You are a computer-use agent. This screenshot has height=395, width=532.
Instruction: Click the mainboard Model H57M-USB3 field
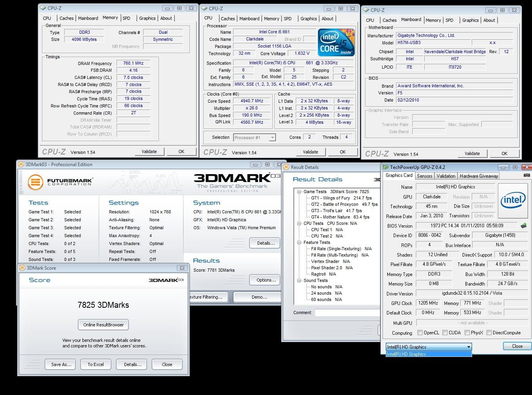click(x=433, y=42)
